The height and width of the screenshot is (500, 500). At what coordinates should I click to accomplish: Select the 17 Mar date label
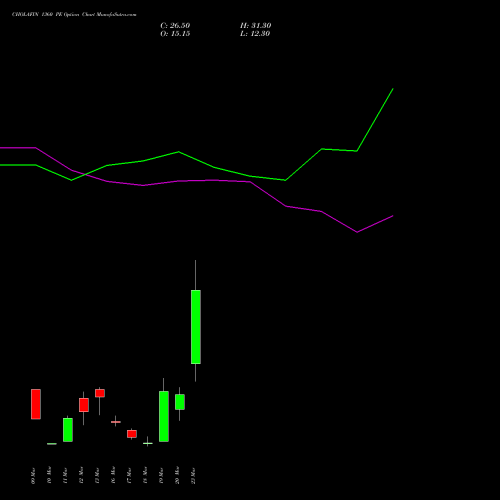click(x=129, y=475)
